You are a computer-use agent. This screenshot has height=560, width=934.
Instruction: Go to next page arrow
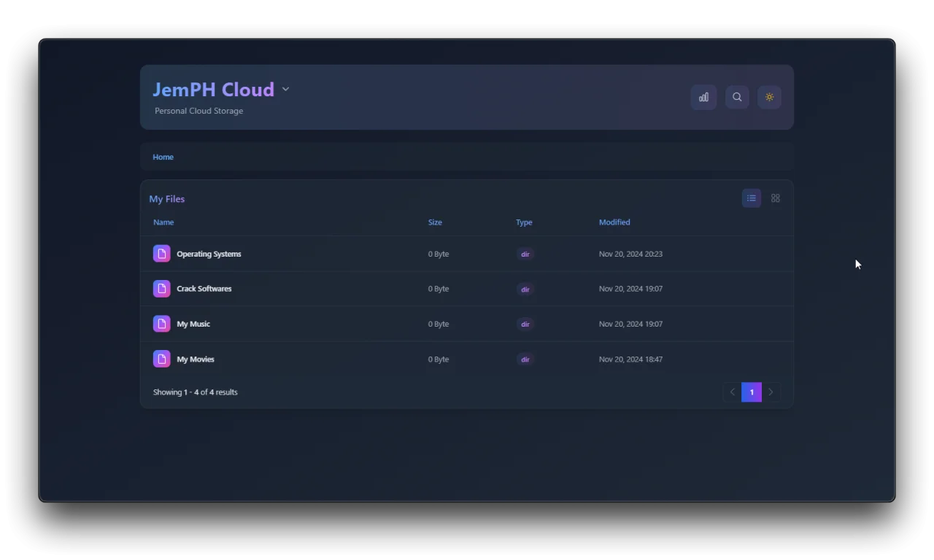[771, 392]
